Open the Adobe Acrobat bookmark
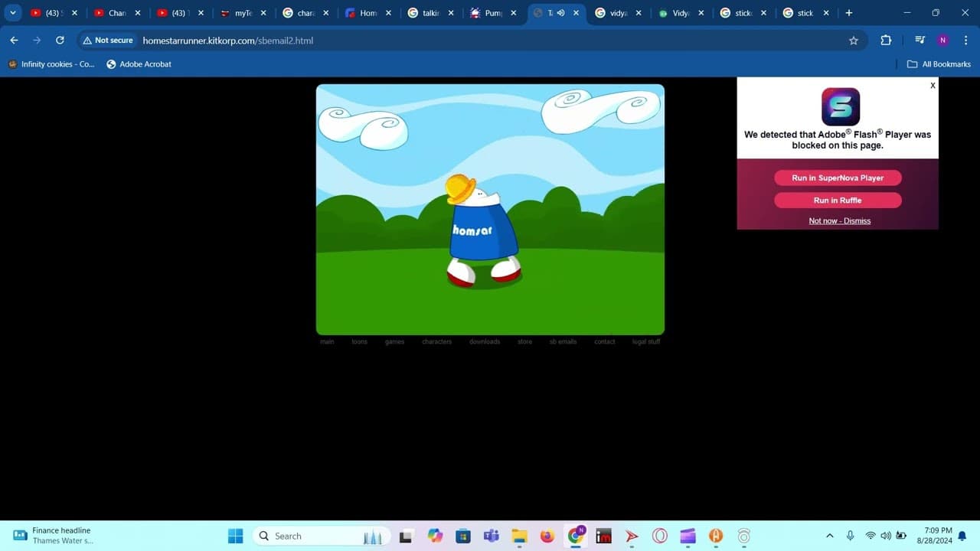The height and width of the screenshot is (551, 980). click(139, 64)
